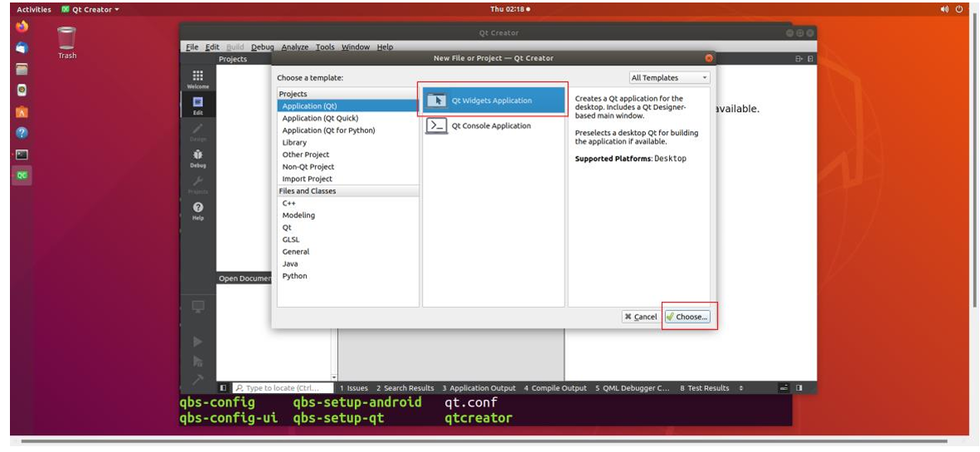Image resolution: width=980 pixels, height=452 pixels.
Task: Open the power menu in top bar
Action: tap(959, 9)
